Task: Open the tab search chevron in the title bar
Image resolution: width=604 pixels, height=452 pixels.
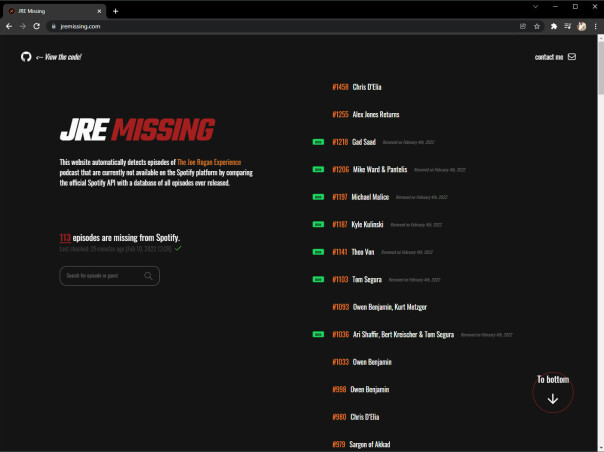Action: [x=535, y=7]
